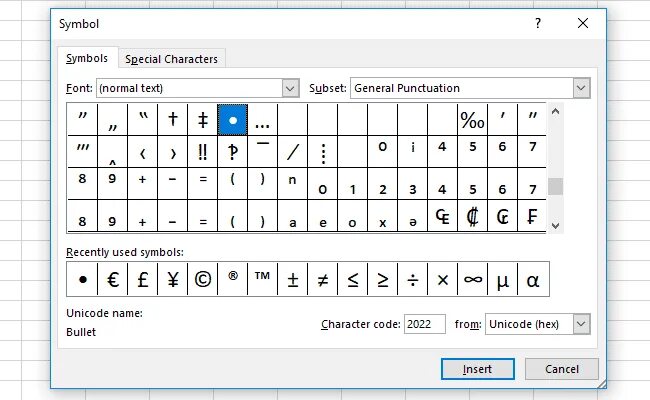This screenshot has width=650, height=400.
Task: Open the 'from' Unicode (hex) dropdown
Action: tap(581, 324)
